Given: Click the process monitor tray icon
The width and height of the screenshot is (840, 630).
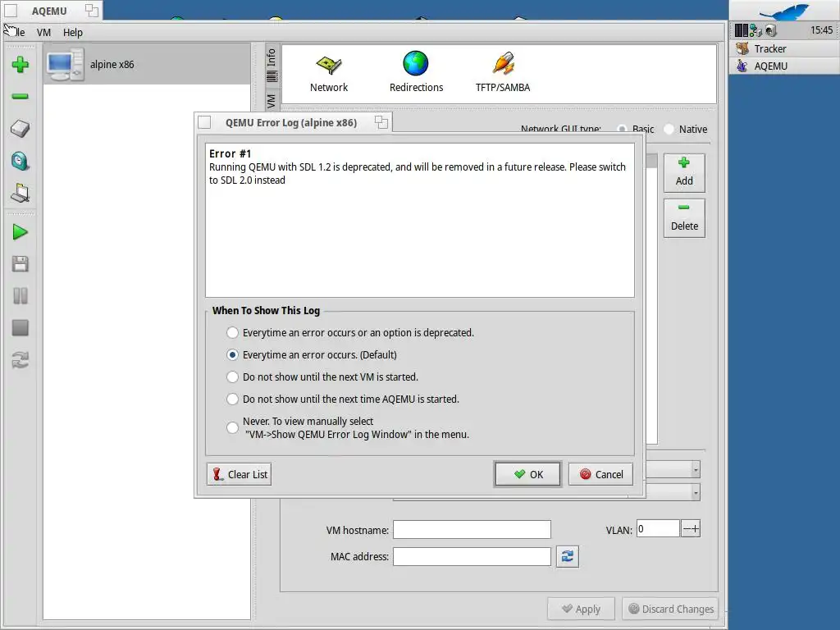Looking at the screenshot, I should coord(742,30).
